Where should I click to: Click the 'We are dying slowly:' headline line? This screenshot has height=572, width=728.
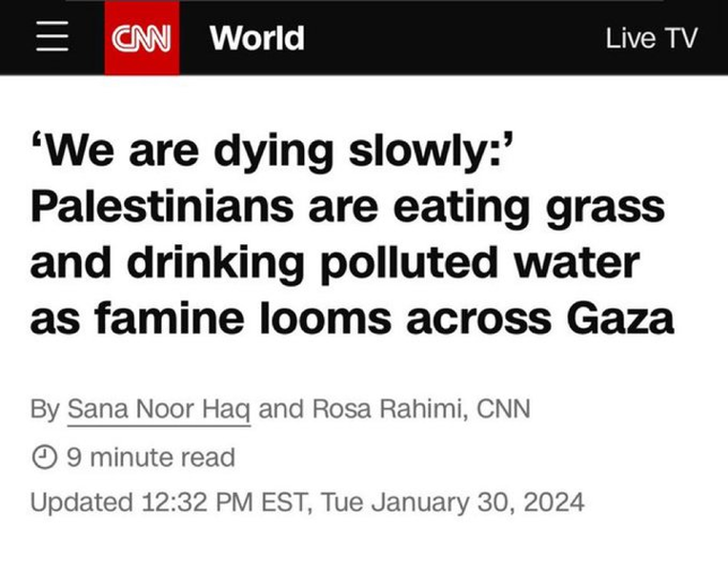pos(272,151)
